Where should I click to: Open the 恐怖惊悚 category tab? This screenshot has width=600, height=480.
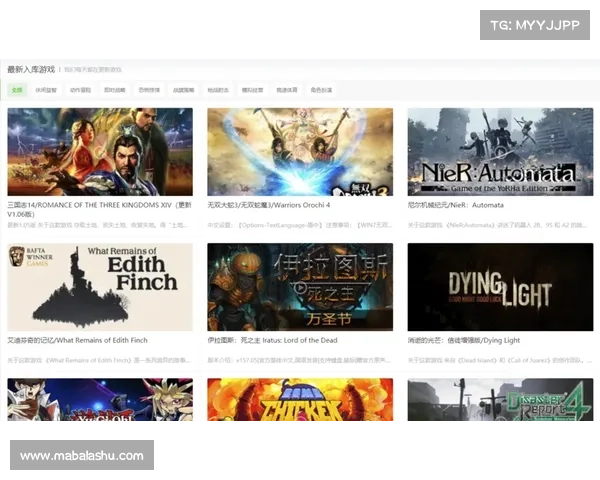pos(149,90)
